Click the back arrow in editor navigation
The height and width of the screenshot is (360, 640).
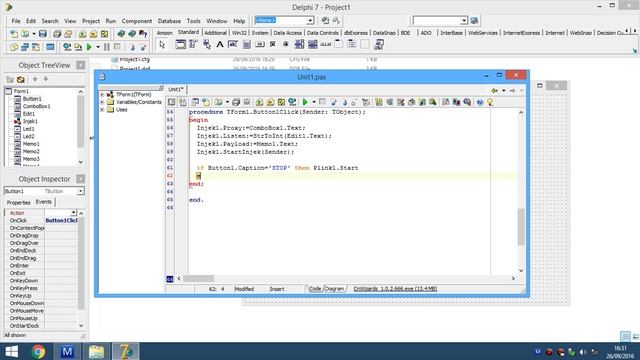495,90
